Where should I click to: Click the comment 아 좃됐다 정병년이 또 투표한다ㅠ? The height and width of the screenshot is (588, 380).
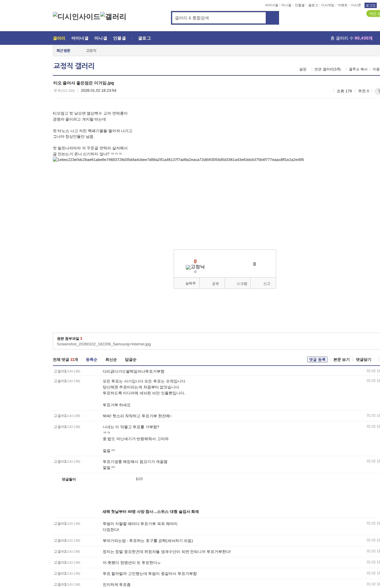pos(132,563)
